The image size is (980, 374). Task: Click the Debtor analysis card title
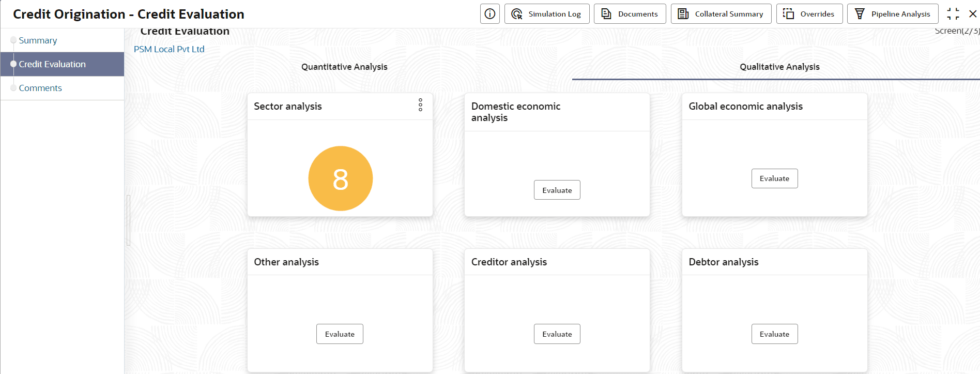724,262
